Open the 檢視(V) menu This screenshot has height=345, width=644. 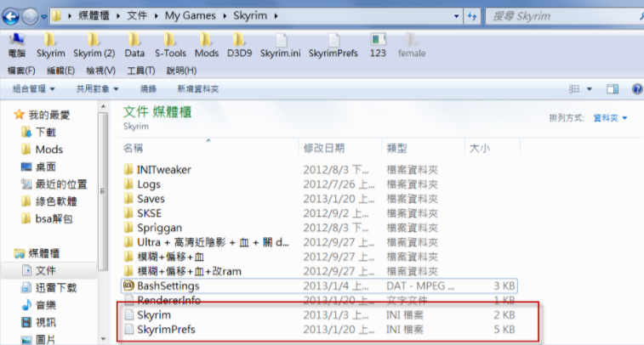pos(100,71)
